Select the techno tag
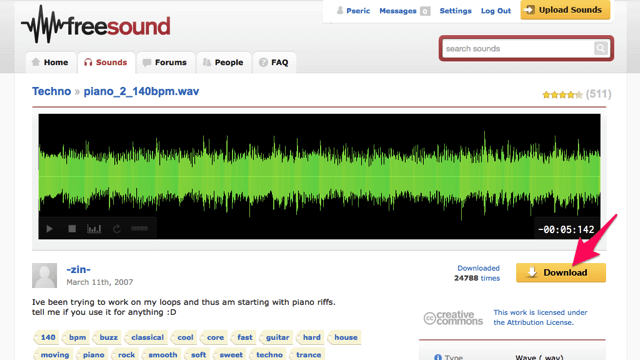 [x=267, y=354]
